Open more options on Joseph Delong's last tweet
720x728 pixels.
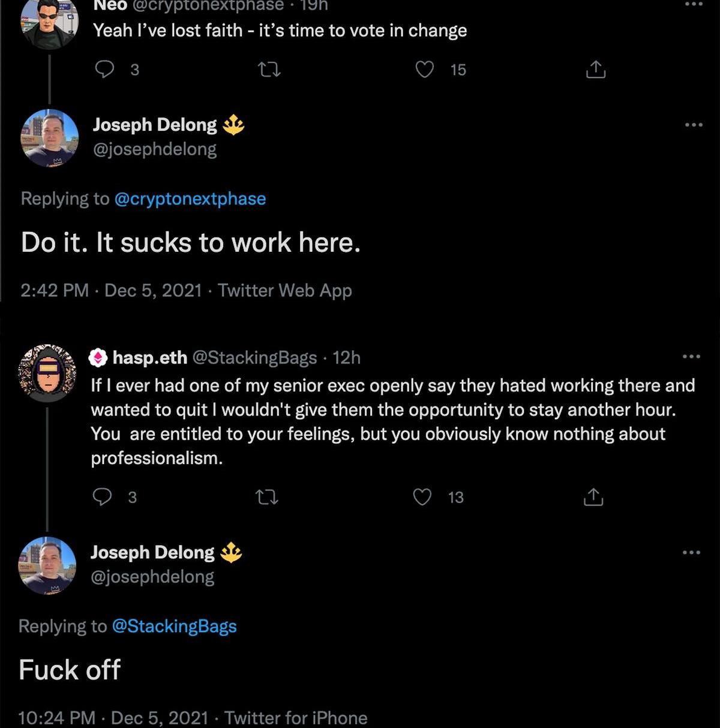(691, 552)
